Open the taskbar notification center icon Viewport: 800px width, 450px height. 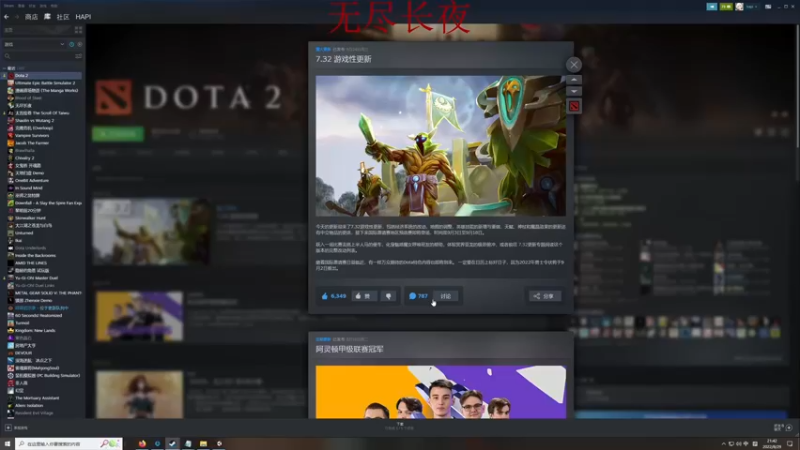790,444
